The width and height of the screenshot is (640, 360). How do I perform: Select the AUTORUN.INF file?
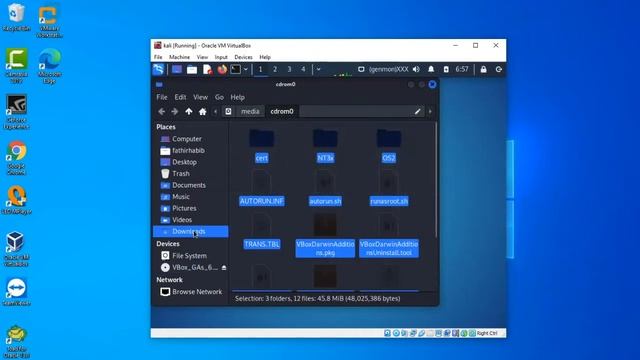click(x=262, y=190)
